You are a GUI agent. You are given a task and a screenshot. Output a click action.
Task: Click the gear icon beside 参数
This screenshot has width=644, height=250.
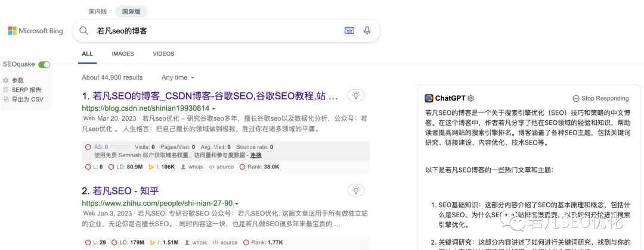click(6, 80)
